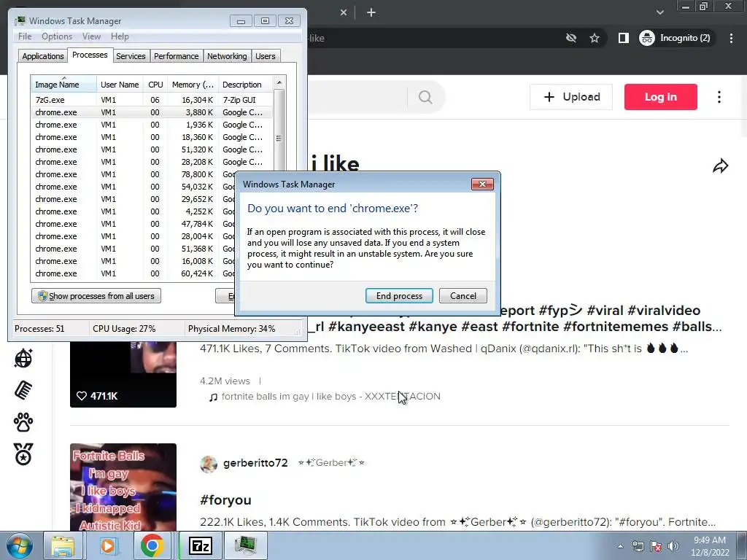747x560 pixels.
Task: Click the share arrow icon
Action: [720, 166]
